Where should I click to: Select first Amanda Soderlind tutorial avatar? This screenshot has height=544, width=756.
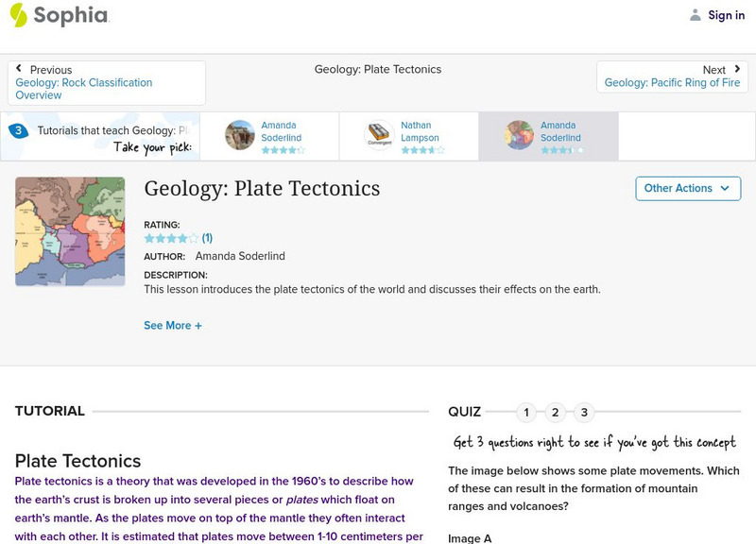tap(240, 136)
